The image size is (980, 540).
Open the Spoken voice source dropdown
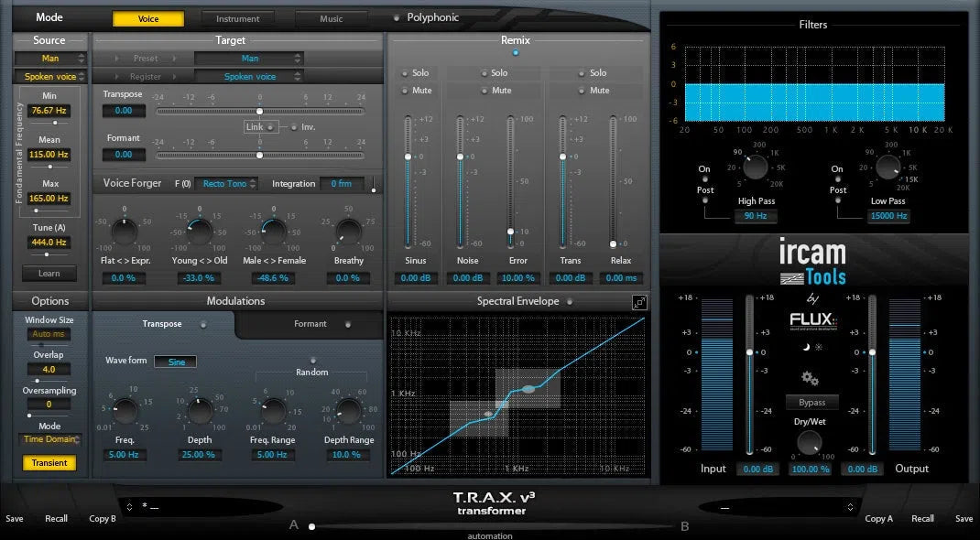pyautogui.click(x=49, y=75)
